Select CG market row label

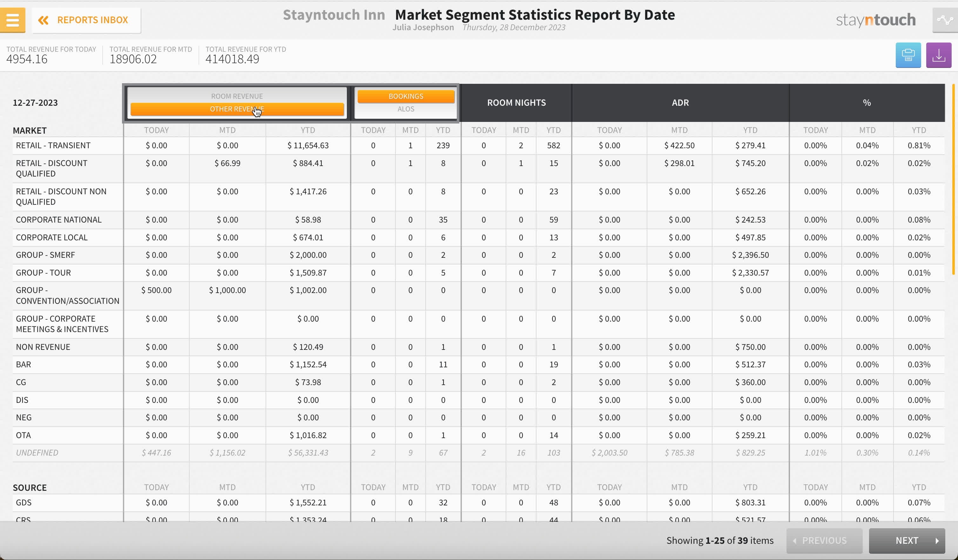coord(21,382)
